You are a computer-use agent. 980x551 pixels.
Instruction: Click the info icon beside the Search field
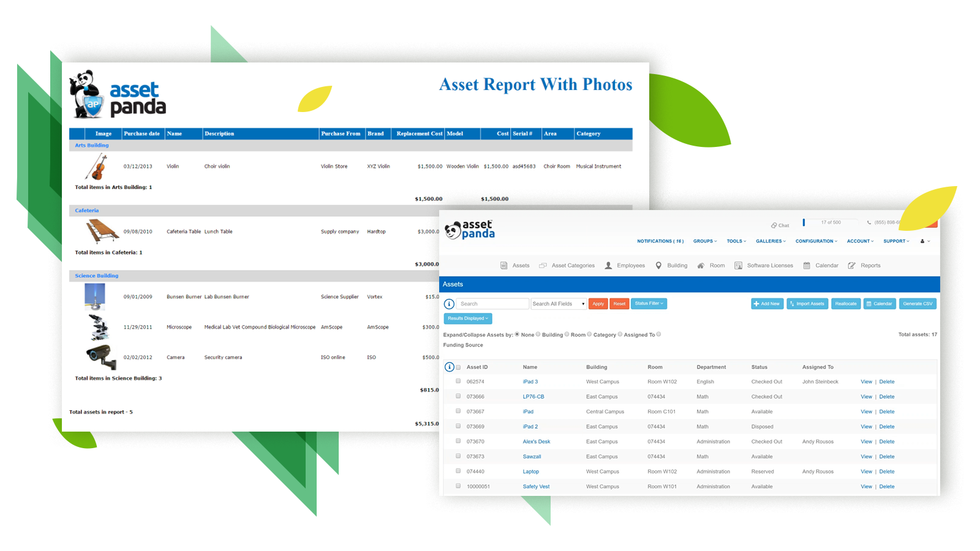[449, 304]
